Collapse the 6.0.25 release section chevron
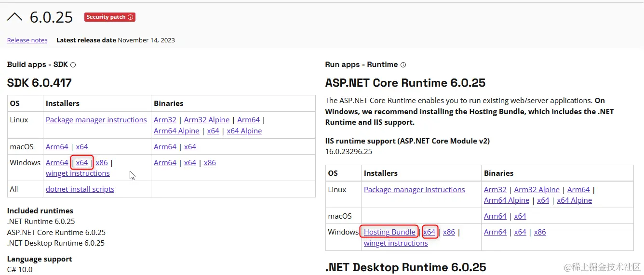The height and width of the screenshot is (275, 644). [15, 17]
